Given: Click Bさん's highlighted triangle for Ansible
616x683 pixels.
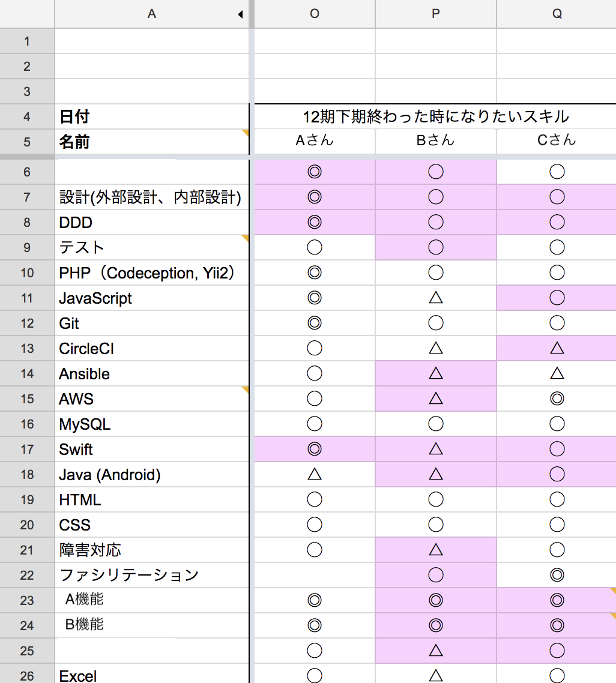Looking at the screenshot, I should click(x=436, y=374).
